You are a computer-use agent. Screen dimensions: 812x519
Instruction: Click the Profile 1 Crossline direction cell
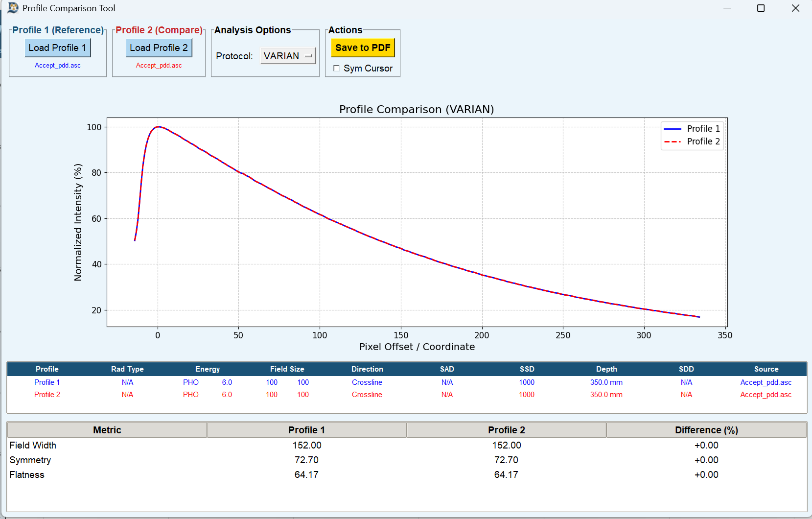[x=367, y=382]
